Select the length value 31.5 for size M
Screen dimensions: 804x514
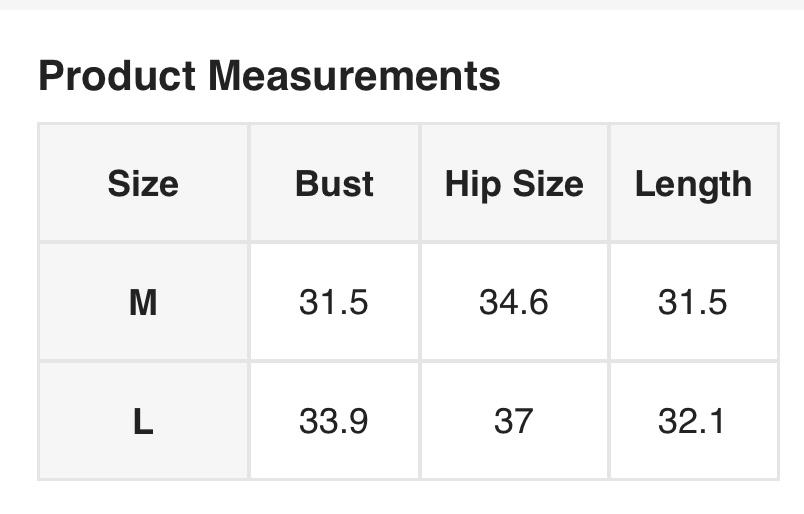(x=693, y=302)
